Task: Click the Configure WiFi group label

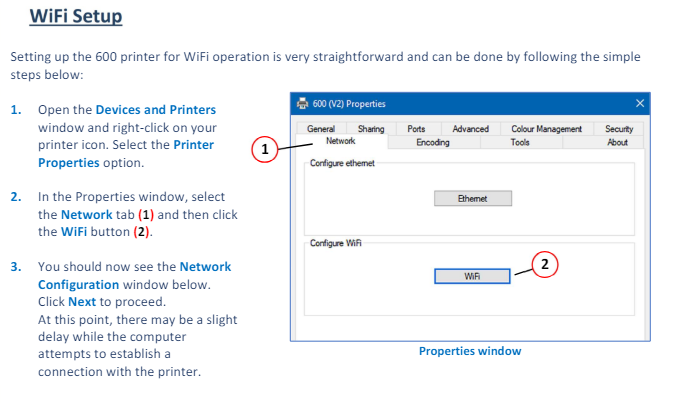Action: click(x=336, y=243)
